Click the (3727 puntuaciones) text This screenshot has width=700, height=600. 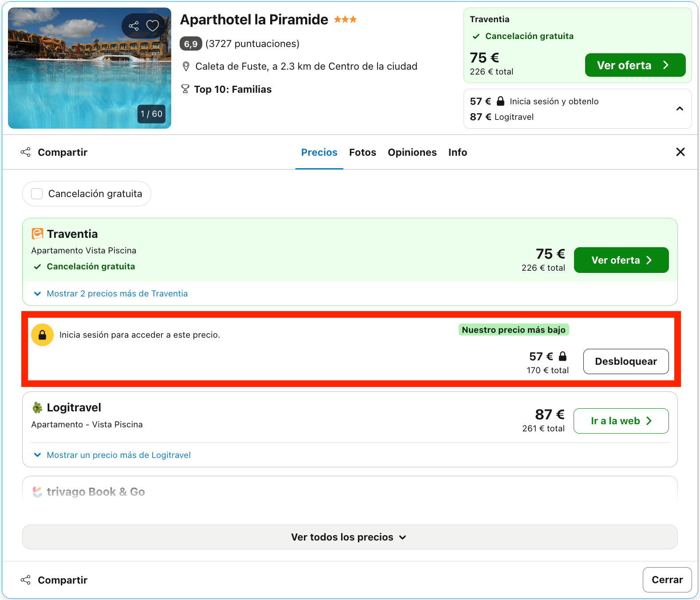pos(252,43)
